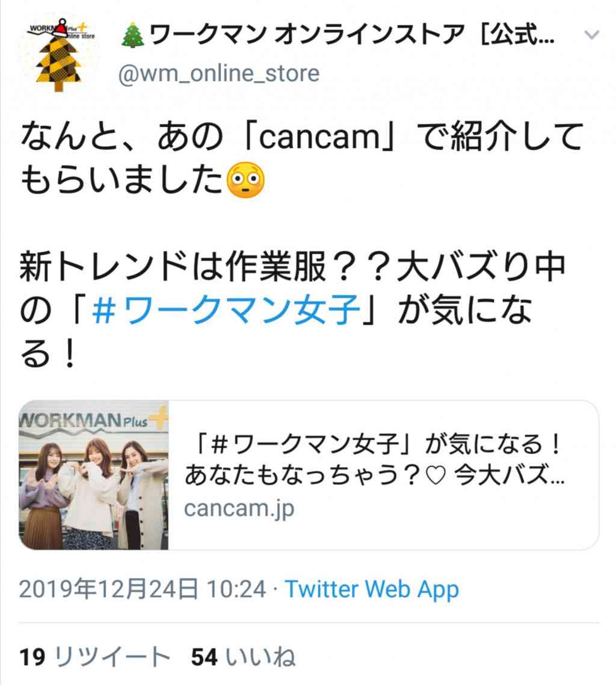This screenshot has width=616, height=685.
Task: Open account name ワークマン オンラインストア
Action: point(352,34)
